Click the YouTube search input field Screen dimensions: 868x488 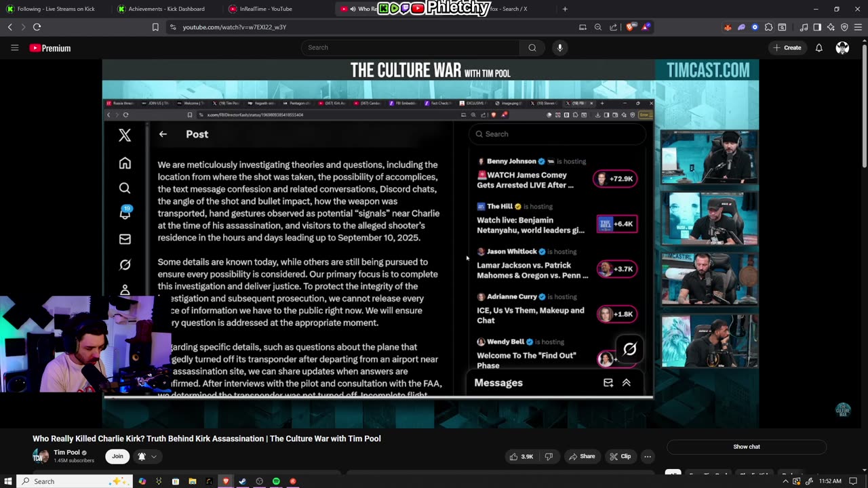(410, 47)
